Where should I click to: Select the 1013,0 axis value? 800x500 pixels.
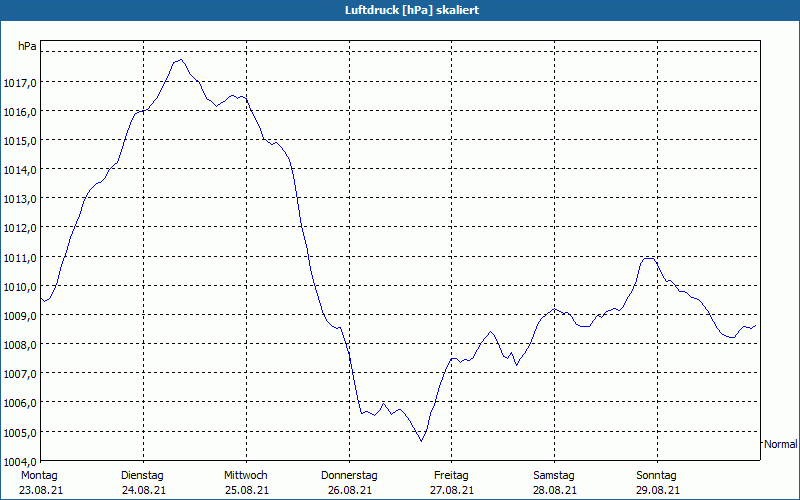pyautogui.click(x=20, y=199)
